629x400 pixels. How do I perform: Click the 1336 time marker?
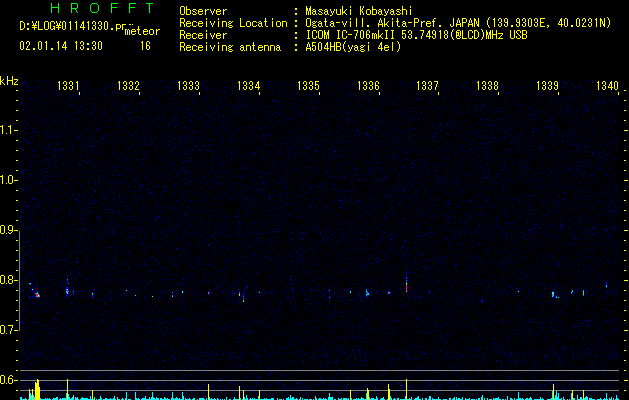pyautogui.click(x=368, y=85)
